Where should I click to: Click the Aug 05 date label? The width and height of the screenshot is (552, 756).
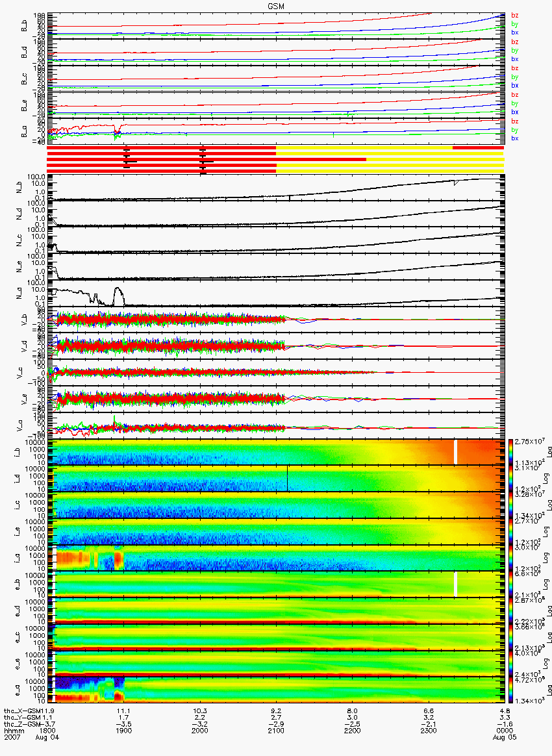coord(505,738)
